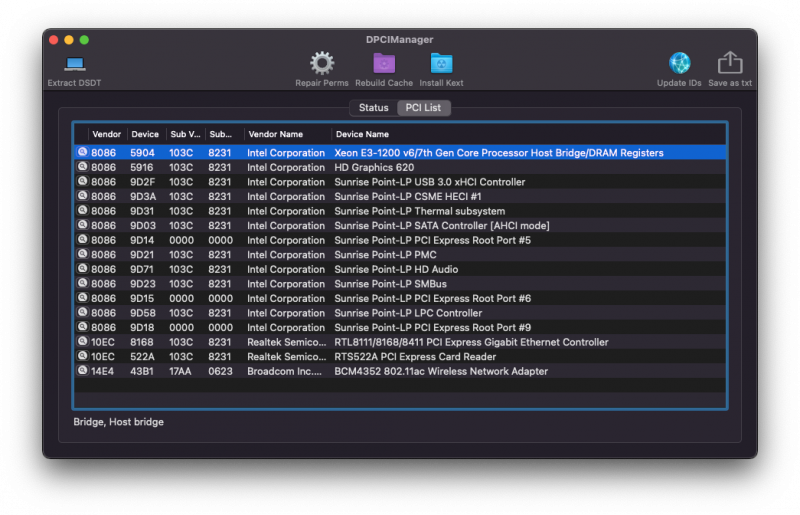
Task: Click the Device column header
Action: 145,134
